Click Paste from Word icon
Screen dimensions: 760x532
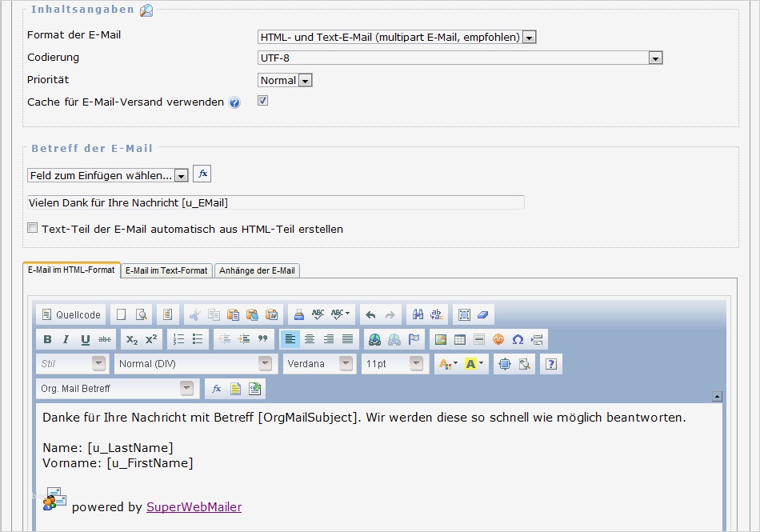point(271,315)
